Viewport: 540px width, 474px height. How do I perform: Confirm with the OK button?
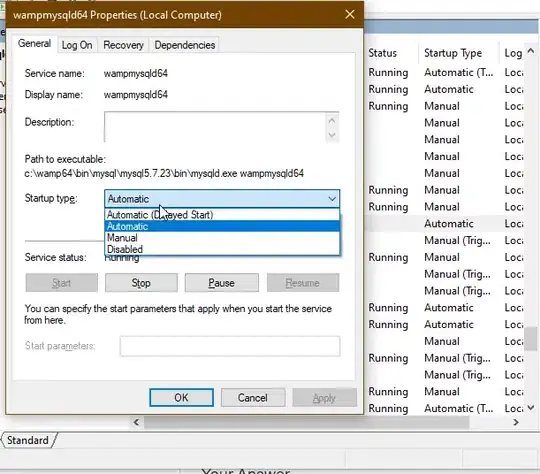181,398
